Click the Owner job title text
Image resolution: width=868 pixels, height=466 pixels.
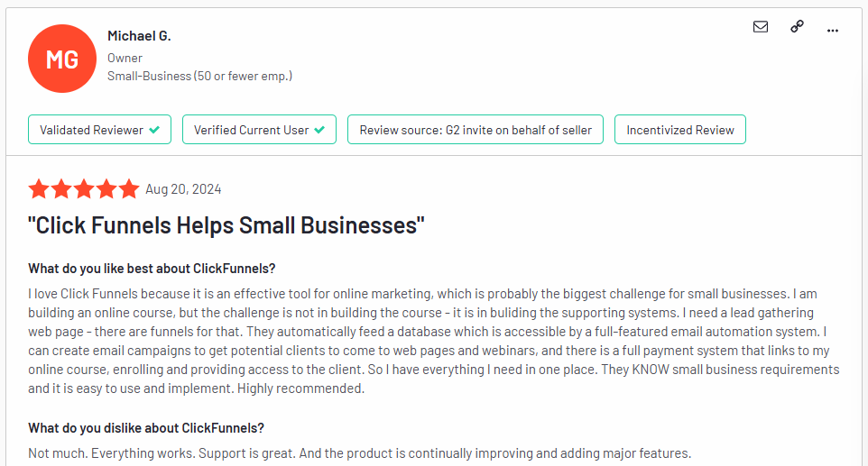[x=125, y=58]
